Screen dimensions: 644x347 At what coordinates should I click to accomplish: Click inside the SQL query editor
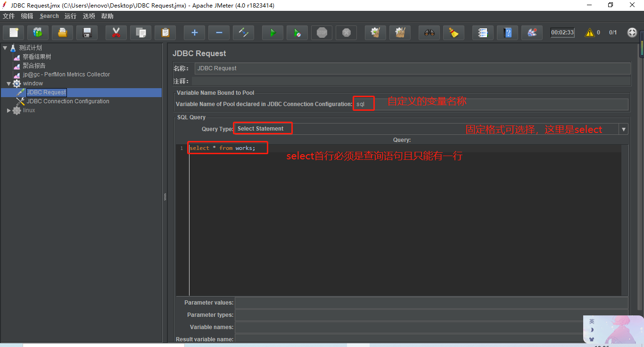click(x=405, y=220)
